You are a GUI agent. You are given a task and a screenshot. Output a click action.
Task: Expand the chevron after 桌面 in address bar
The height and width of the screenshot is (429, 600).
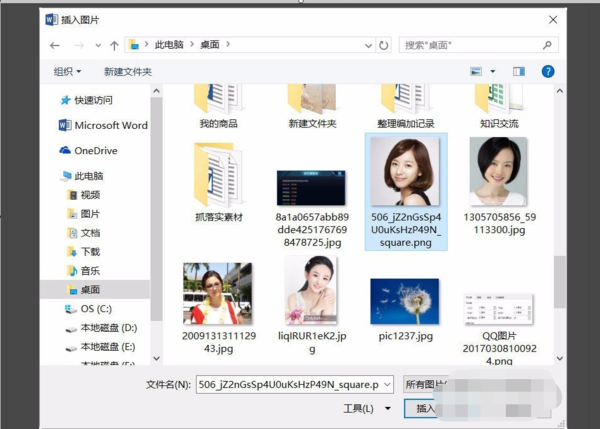click(228, 44)
